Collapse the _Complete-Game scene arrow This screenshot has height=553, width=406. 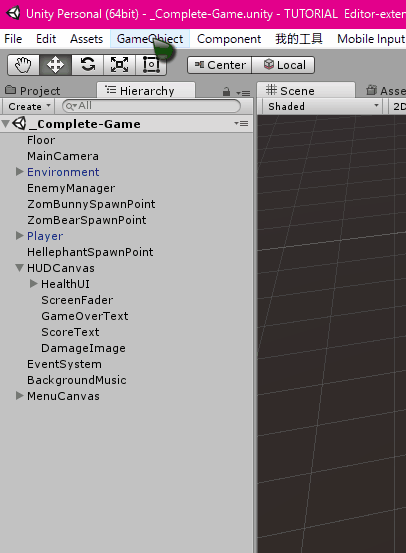(6, 123)
